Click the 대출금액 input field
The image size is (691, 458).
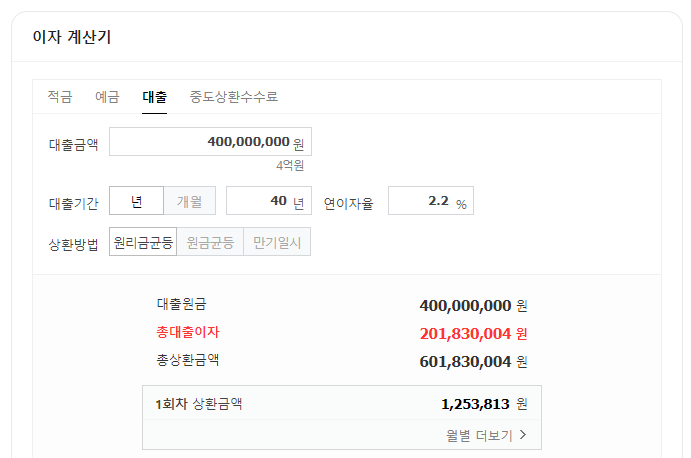210,141
